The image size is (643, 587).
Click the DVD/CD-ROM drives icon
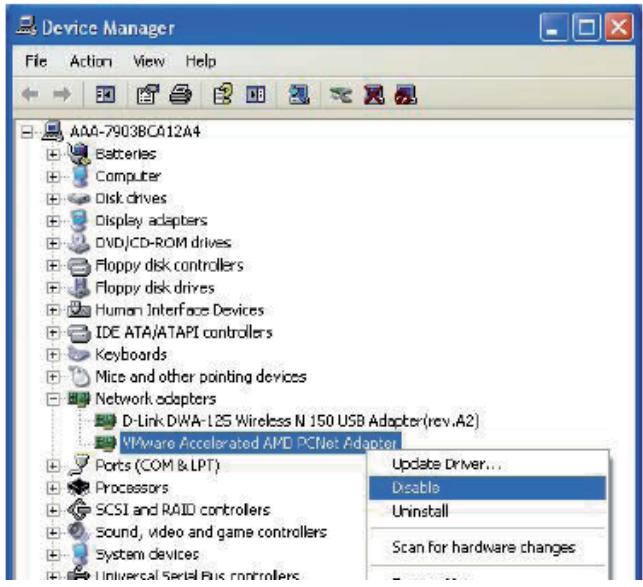coord(79,243)
